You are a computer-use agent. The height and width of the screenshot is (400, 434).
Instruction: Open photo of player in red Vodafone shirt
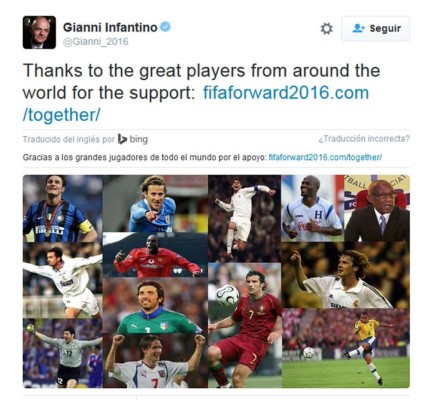point(155,255)
